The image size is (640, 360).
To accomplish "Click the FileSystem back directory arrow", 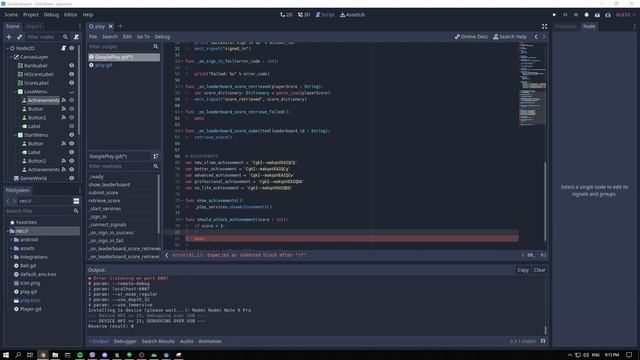I will 8,201.
